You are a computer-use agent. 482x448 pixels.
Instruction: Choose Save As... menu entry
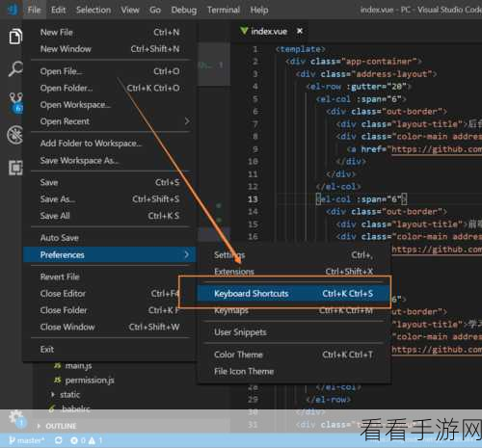coord(110,199)
